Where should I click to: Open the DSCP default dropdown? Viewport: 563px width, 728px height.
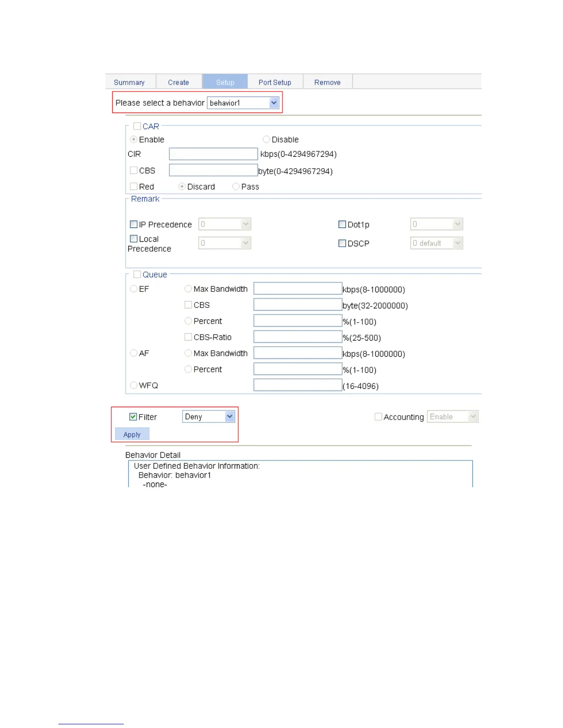437,243
